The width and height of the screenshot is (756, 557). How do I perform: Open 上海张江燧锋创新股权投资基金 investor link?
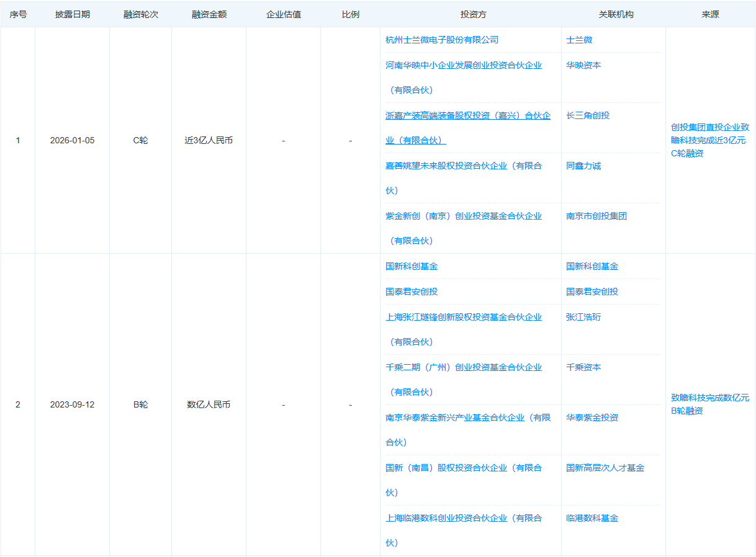point(463,317)
